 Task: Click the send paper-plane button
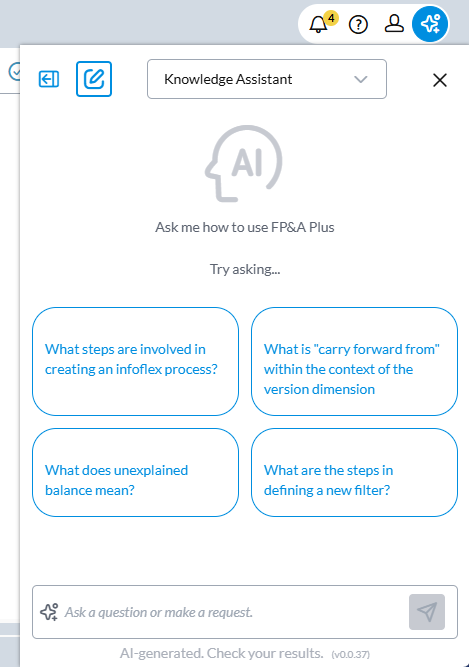point(427,612)
